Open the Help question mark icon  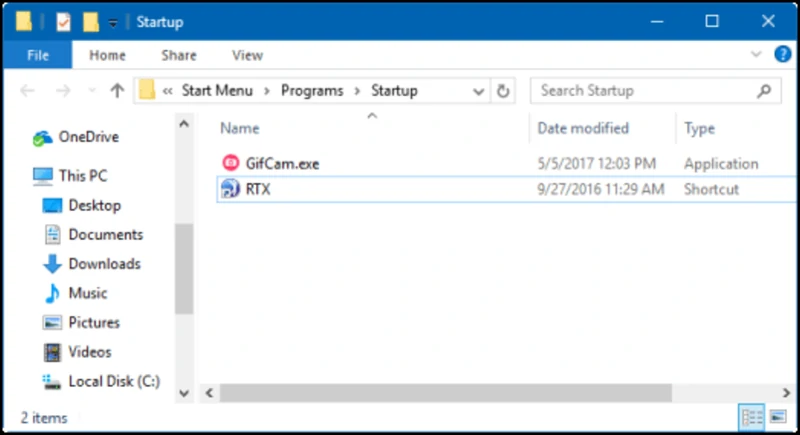[x=782, y=55]
